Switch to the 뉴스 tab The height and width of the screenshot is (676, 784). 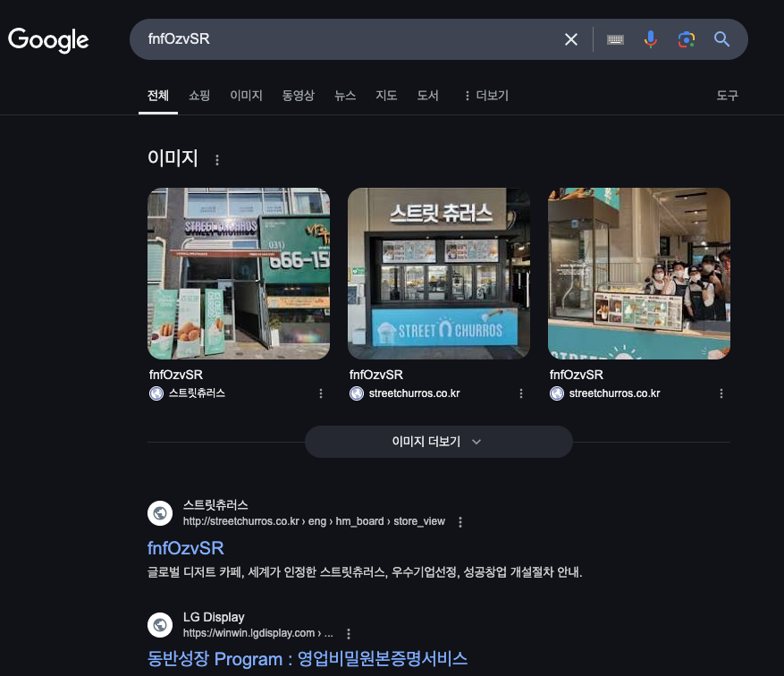[345, 96]
